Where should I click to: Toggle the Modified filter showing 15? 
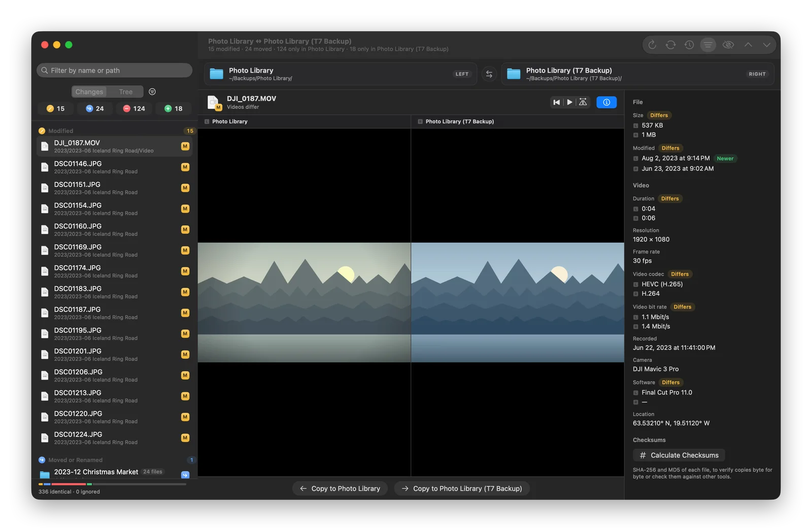(x=56, y=109)
